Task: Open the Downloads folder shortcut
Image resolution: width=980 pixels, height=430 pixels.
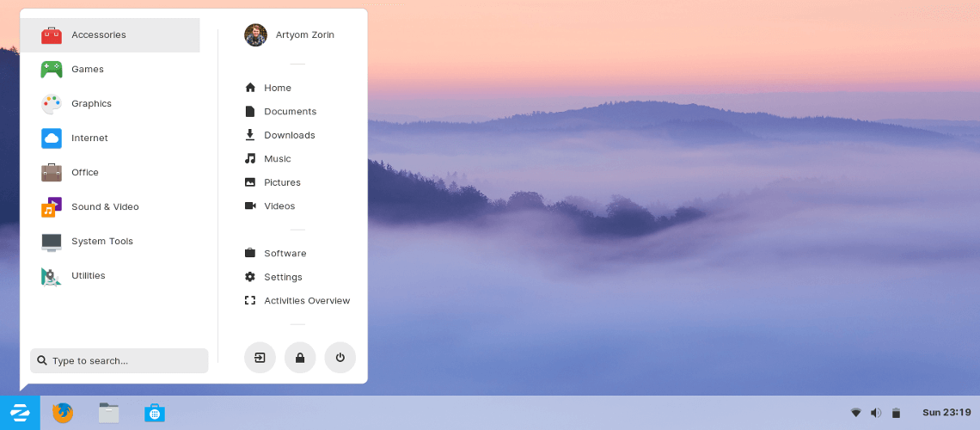Action: tap(289, 135)
